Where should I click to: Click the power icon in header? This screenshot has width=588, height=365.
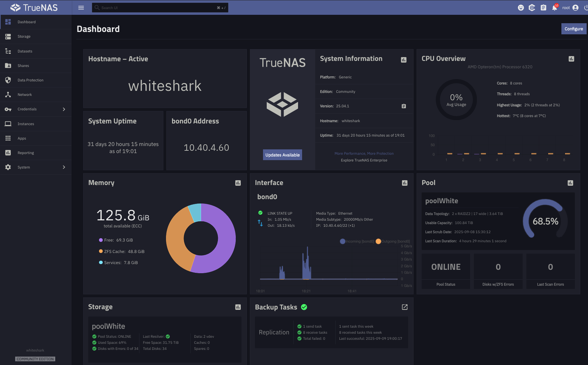pyautogui.click(x=586, y=8)
